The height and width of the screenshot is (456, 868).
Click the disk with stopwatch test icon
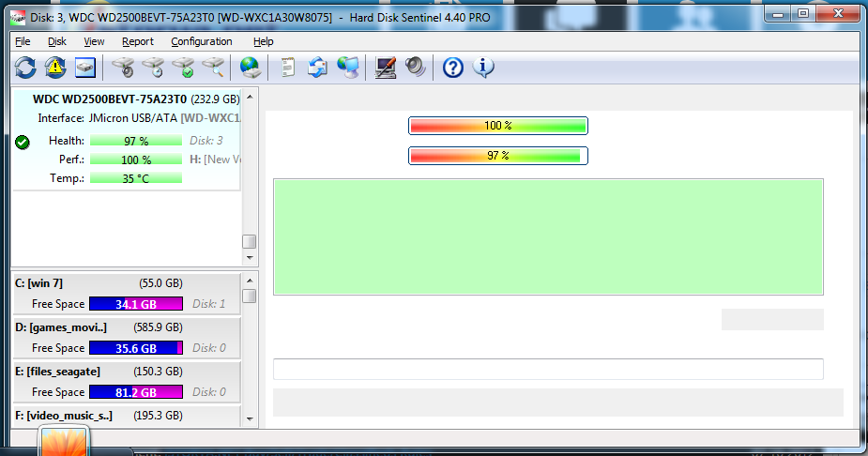click(153, 67)
